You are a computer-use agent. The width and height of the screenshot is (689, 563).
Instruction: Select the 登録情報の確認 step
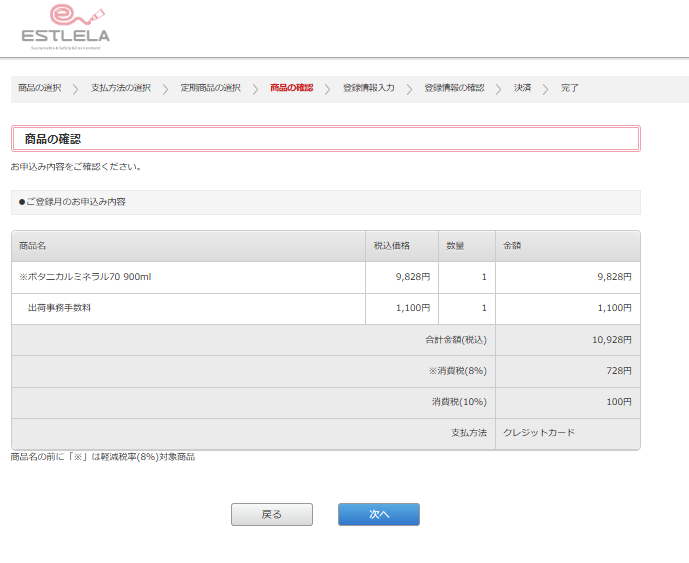pos(454,88)
